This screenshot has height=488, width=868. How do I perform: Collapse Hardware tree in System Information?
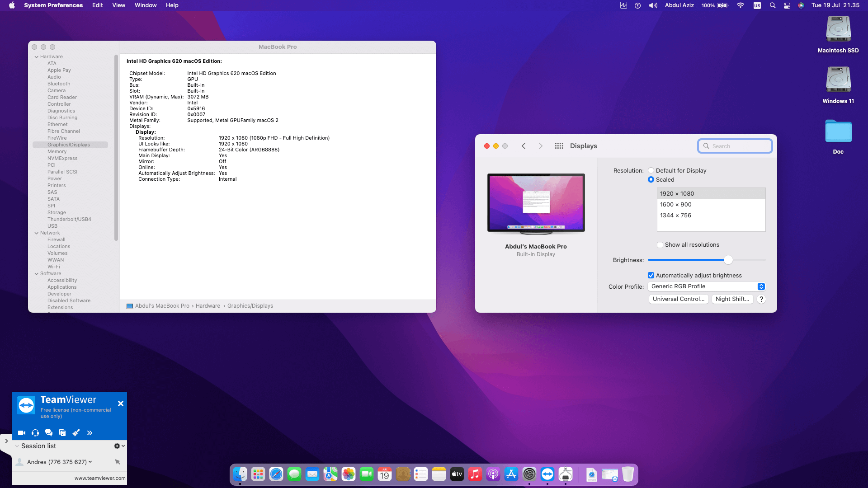(x=37, y=57)
